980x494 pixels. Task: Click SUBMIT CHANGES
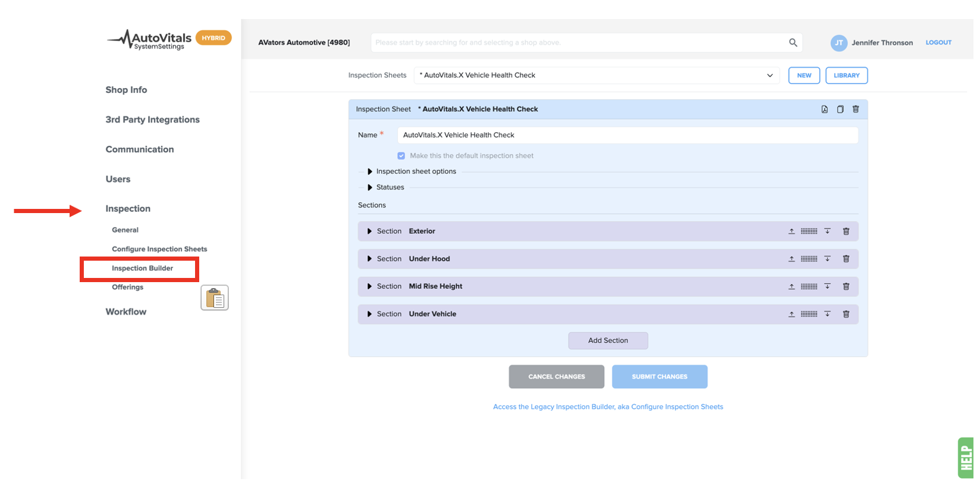pyautogui.click(x=659, y=377)
